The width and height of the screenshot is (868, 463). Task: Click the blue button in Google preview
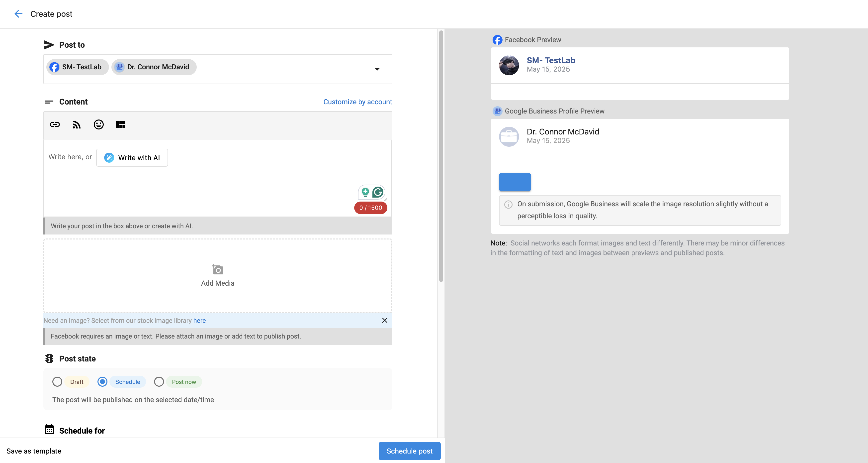515,182
